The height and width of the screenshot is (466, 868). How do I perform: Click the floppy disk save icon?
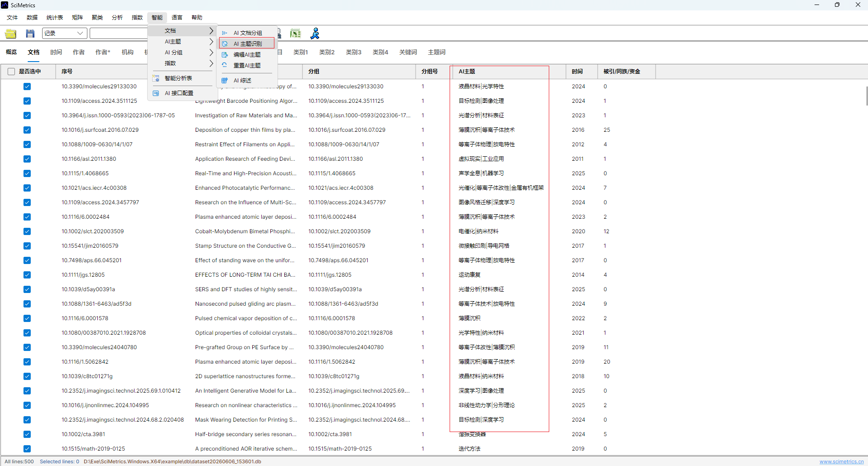[30, 34]
